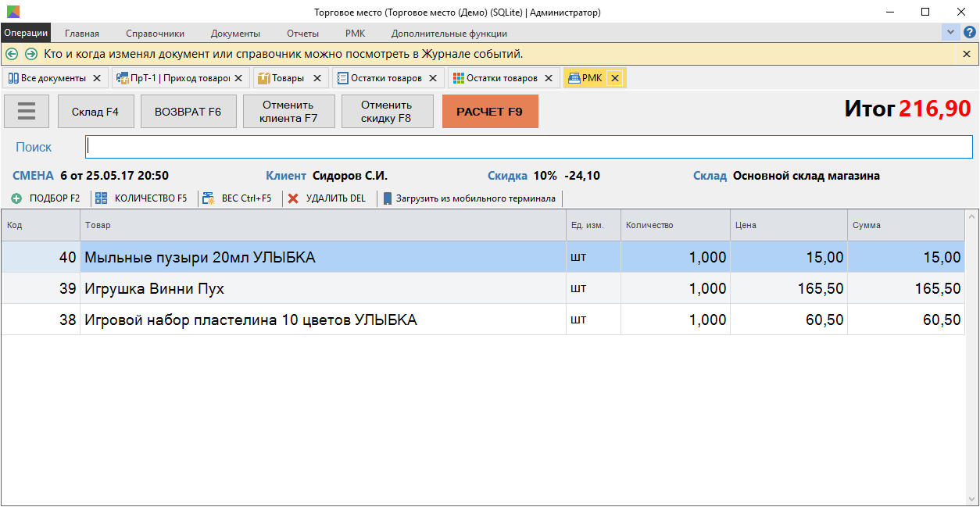Click Отменить скидку F8 button
980x507 pixels.
pos(386,112)
